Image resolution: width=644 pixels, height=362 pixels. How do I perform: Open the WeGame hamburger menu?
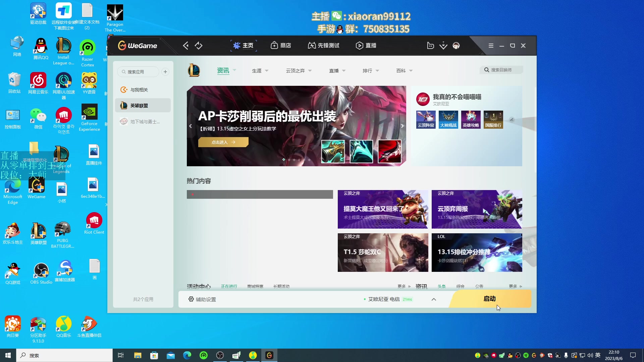coord(491,46)
